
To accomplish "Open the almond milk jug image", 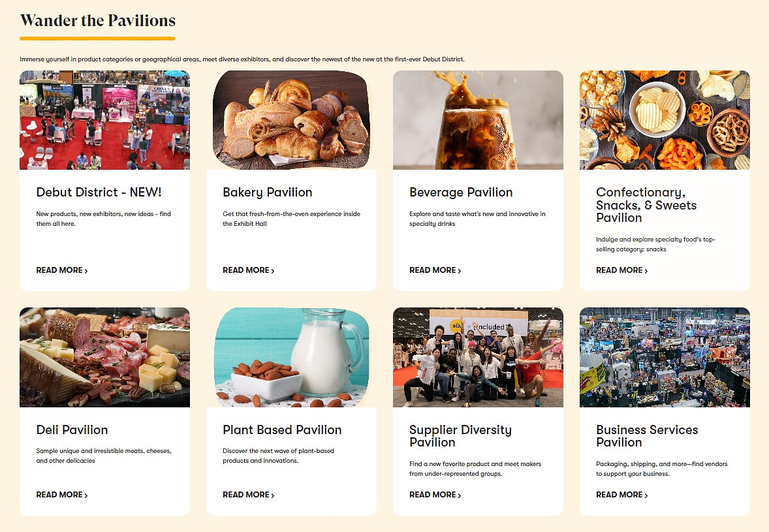I will (291, 357).
